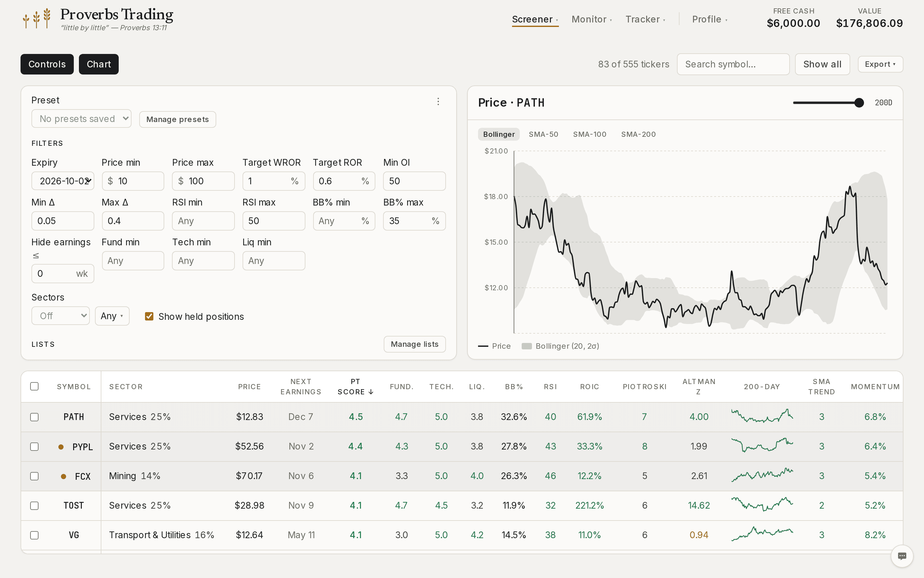Click the Momentum column header
The width and height of the screenshot is (924, 578).
(x=875, y=387)
